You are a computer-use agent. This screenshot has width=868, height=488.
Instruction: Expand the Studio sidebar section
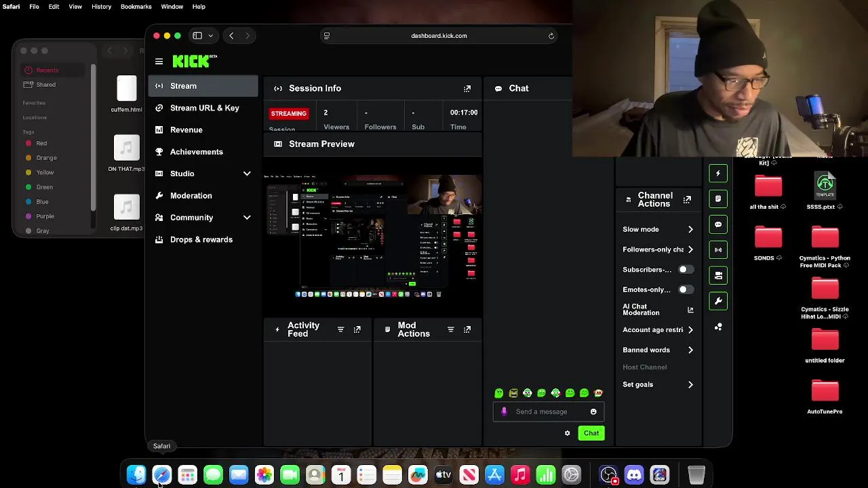pos(247,174)
